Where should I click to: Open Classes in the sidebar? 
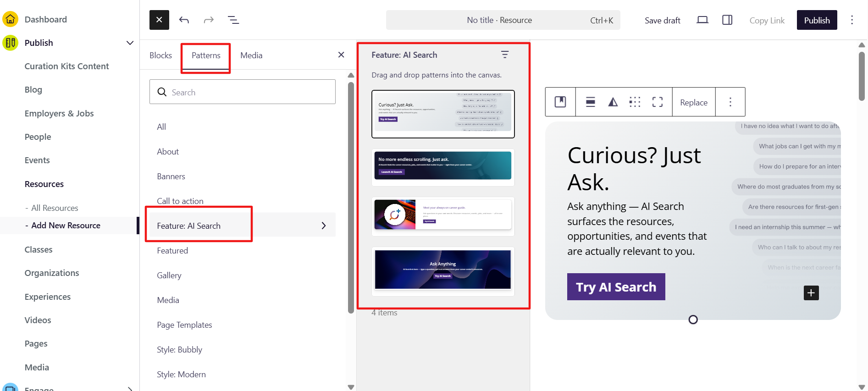(39, 249)
